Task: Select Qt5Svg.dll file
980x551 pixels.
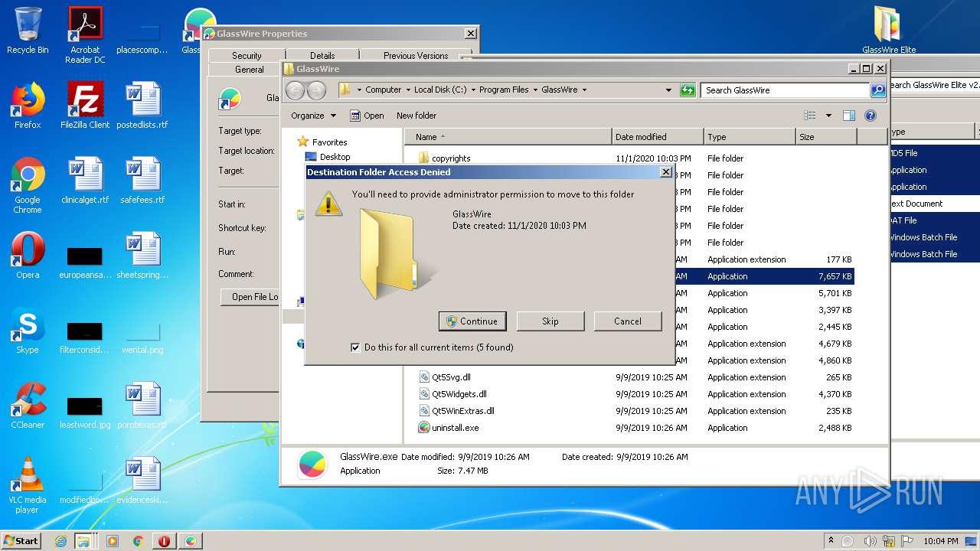Action: coord(635,377)
